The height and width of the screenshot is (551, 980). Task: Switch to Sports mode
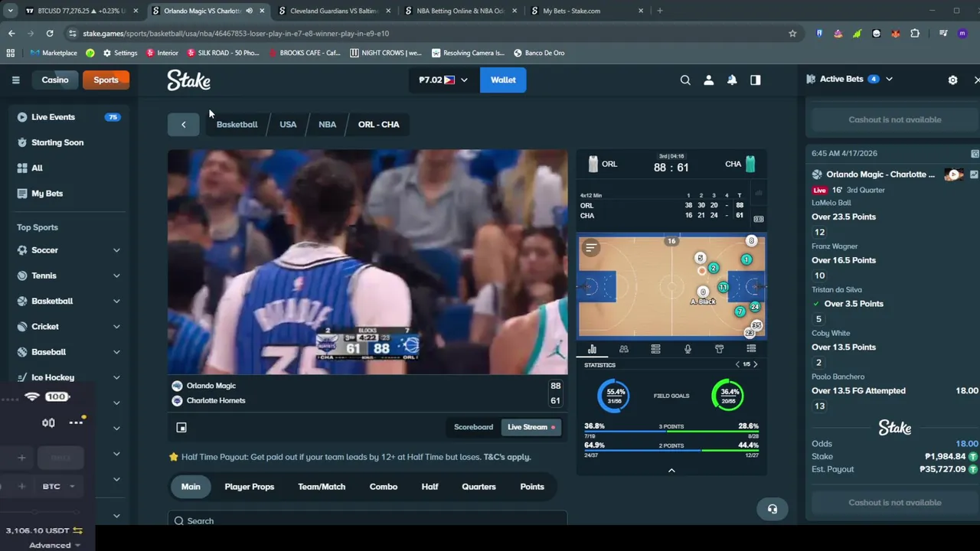coord(106,80)
